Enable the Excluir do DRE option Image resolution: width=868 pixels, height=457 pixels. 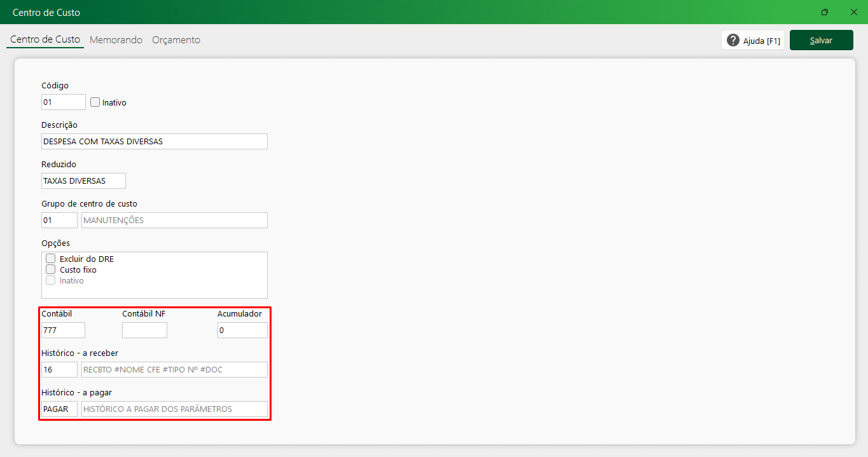(51, 259)
